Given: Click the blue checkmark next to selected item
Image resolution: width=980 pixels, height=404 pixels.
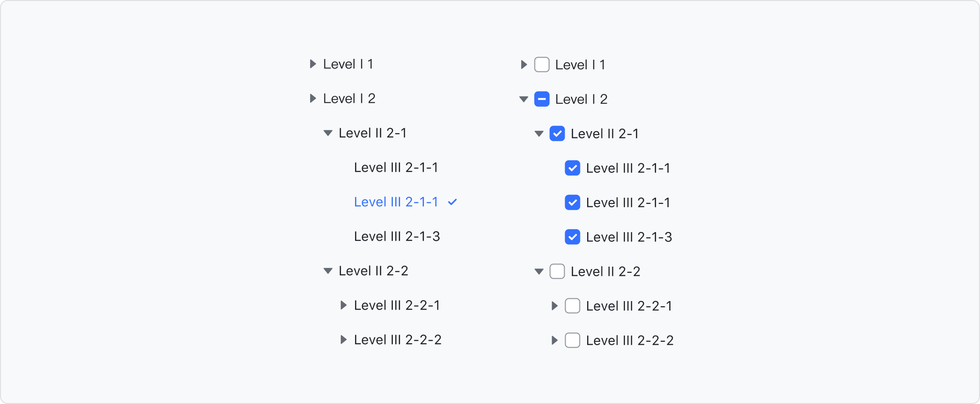Looking at the screenshot, I should pos(452,202).
